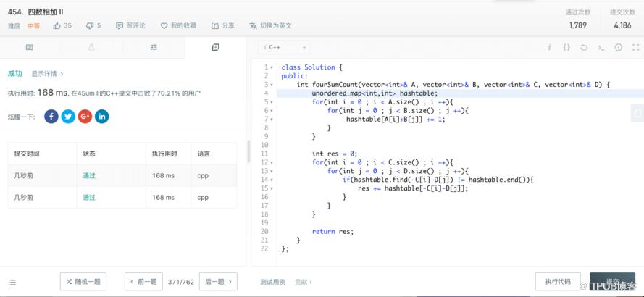Go to next problem 后一题
644x297 pixels.
pyautogui.click(x=218, y=281)
